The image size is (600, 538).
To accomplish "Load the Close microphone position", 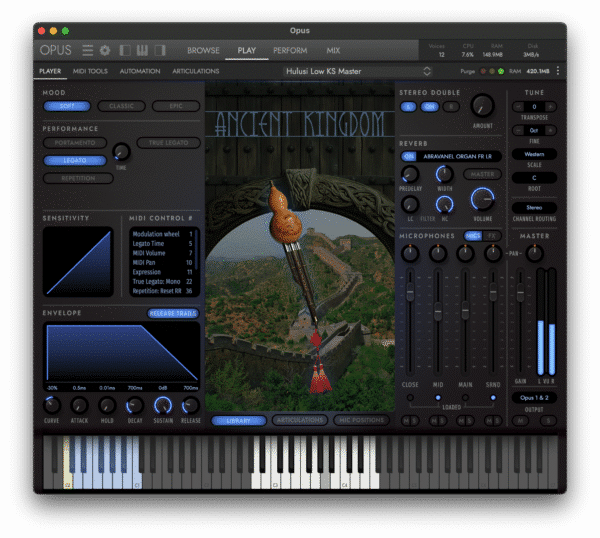I will pos(410,398).
